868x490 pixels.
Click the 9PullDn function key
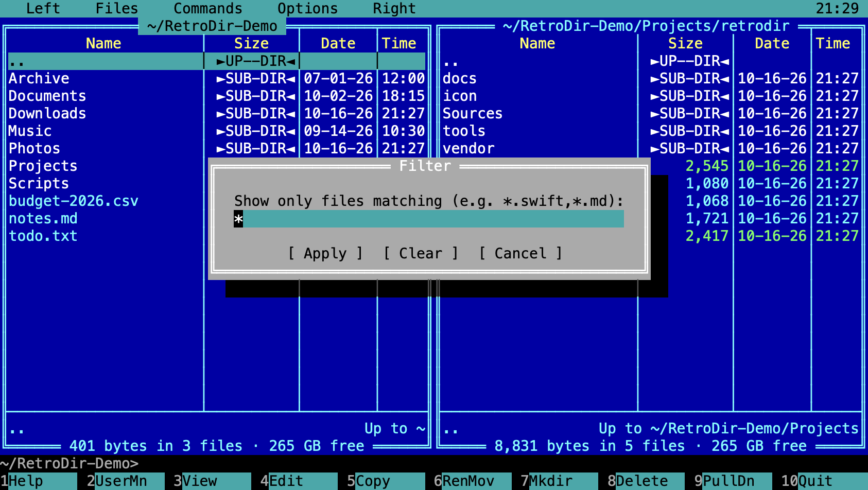point(733,481)
